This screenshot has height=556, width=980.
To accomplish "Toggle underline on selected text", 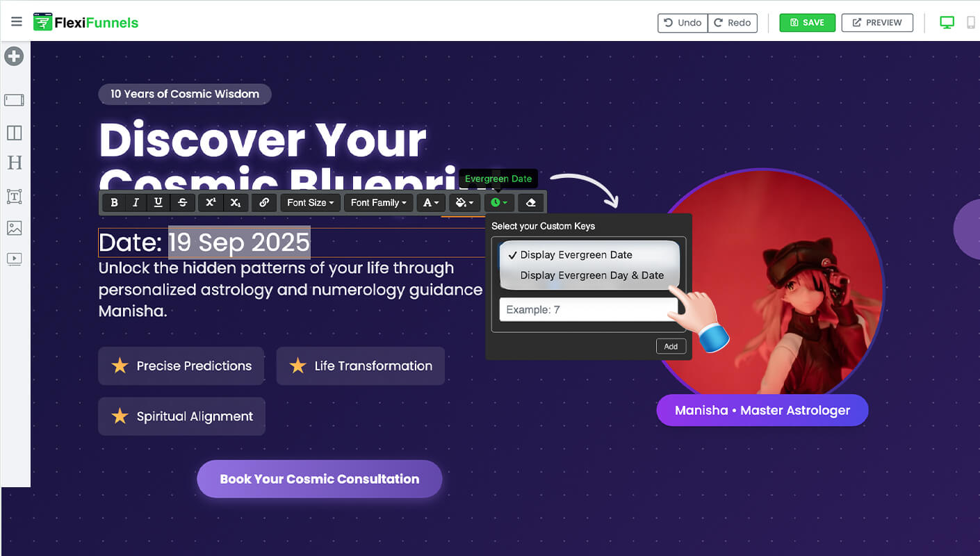I will click(x=158, y=203).
